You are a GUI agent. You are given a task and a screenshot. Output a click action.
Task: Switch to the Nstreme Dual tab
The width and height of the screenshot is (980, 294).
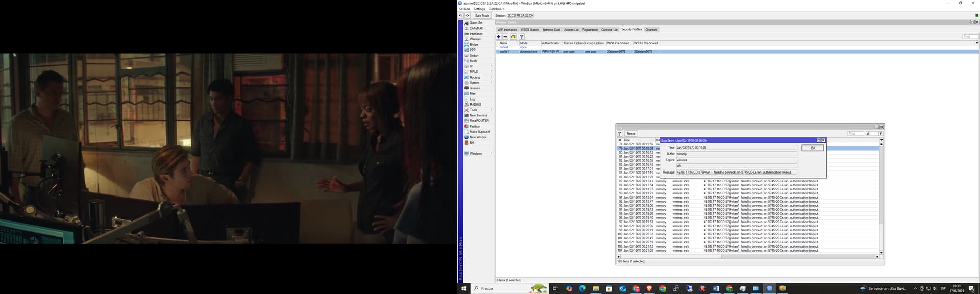coord(551,30)
